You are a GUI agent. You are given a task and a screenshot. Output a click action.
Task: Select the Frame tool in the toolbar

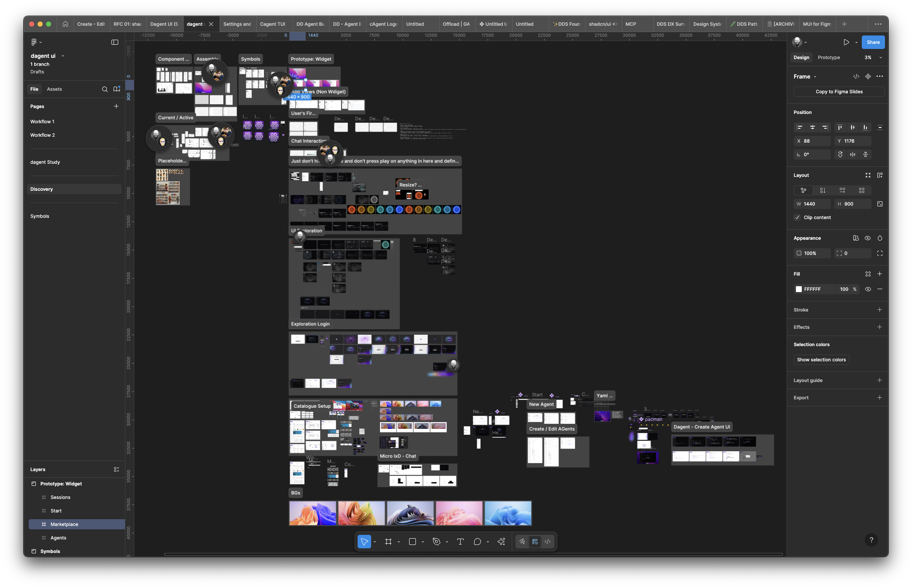(x=388, y=542)
